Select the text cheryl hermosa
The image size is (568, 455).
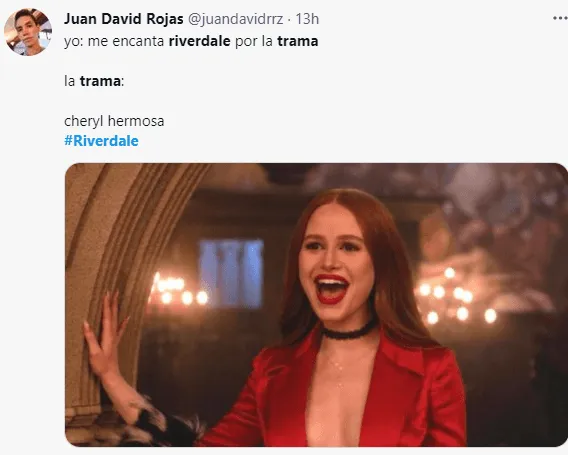point(114,121)
